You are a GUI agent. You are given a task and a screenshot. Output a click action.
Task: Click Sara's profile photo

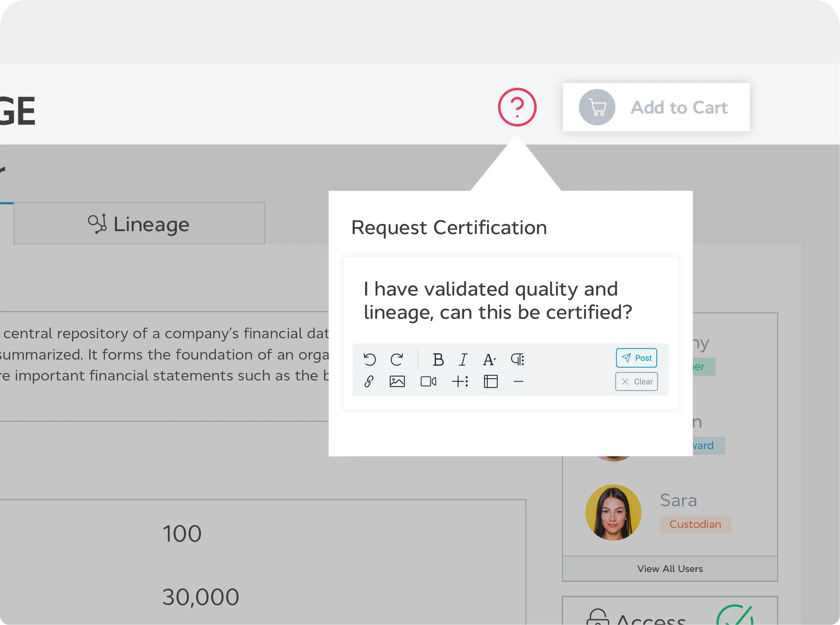pyautogui.click(x=613, y=512)
